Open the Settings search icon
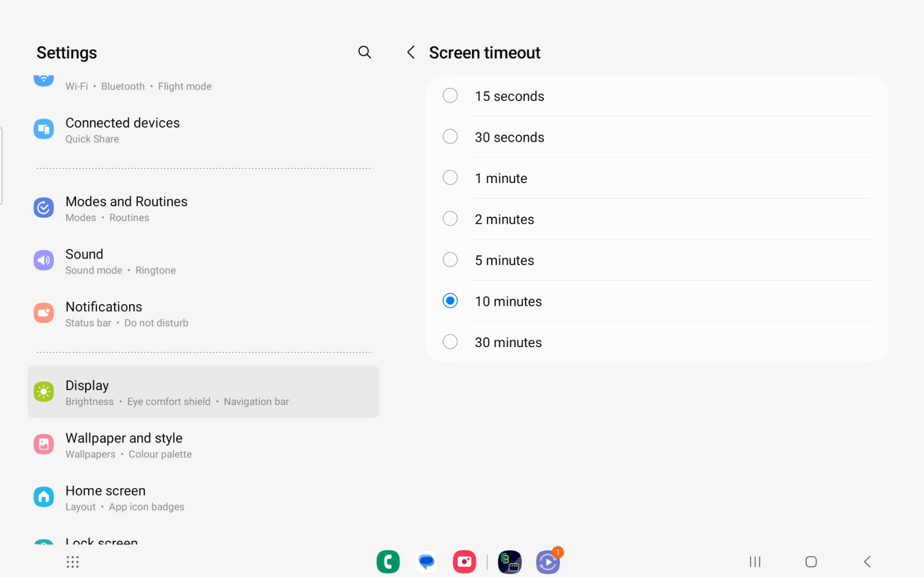 click(364, 52)
